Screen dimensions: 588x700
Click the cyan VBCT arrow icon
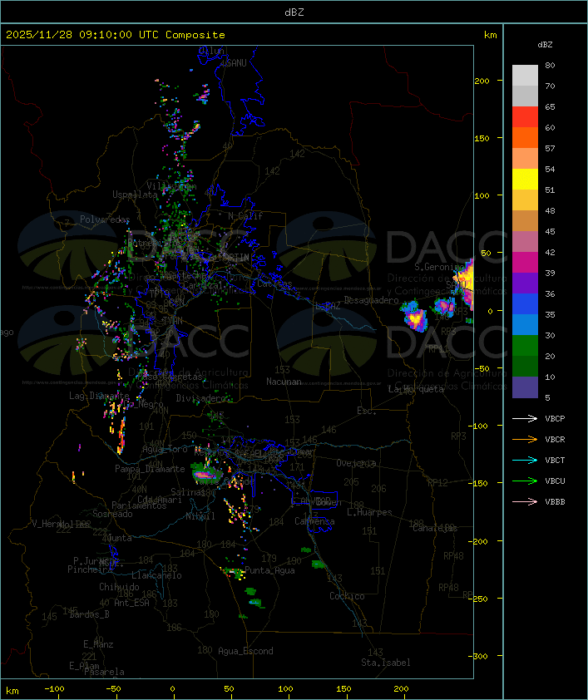[525, 460]
